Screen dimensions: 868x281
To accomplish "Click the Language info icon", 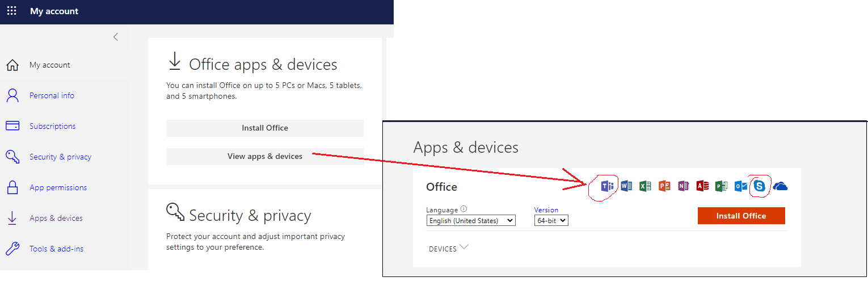I will click(464, 209).
